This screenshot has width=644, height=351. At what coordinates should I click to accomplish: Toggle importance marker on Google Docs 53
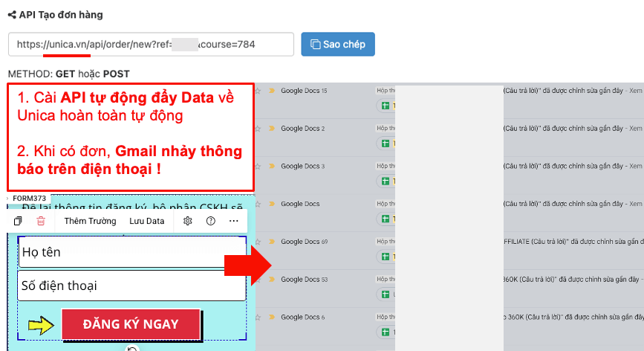271,280
